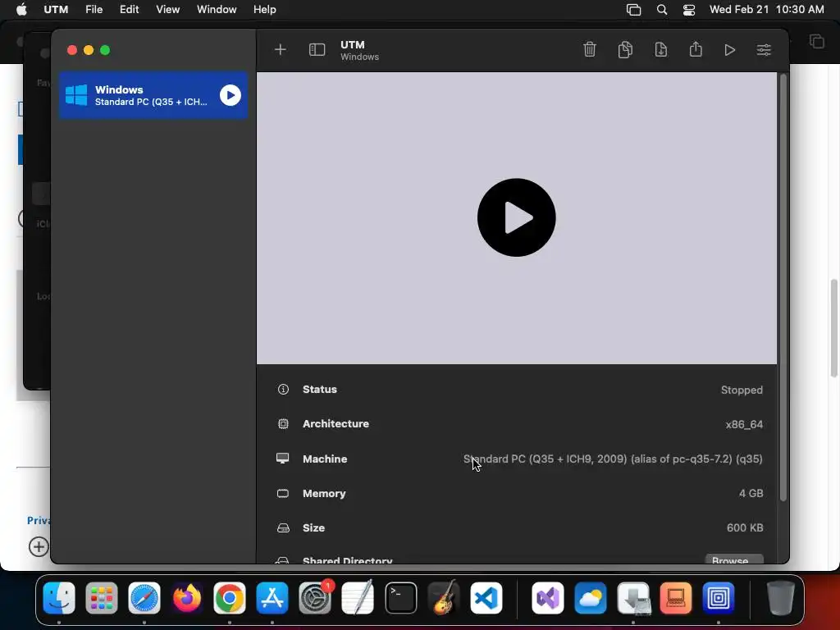The height and width of the screenshot is (630, 840).
Task: Click the Status info icon
Action: point(283,390)
